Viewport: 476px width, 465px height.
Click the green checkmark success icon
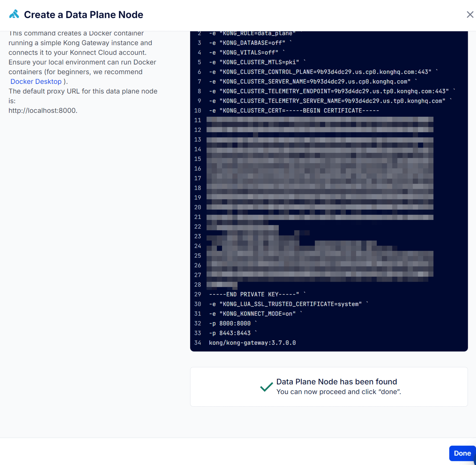(x=266, y=387)
